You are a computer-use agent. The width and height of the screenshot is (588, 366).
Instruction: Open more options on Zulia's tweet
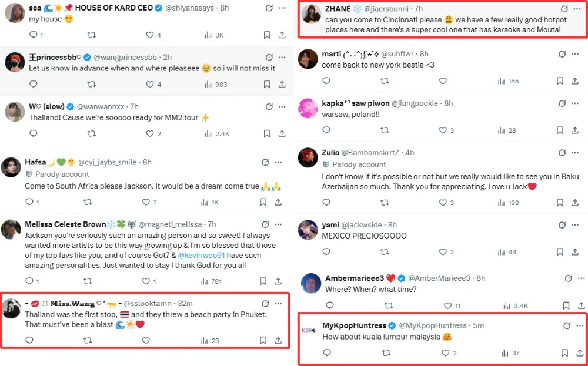(579, 153)
